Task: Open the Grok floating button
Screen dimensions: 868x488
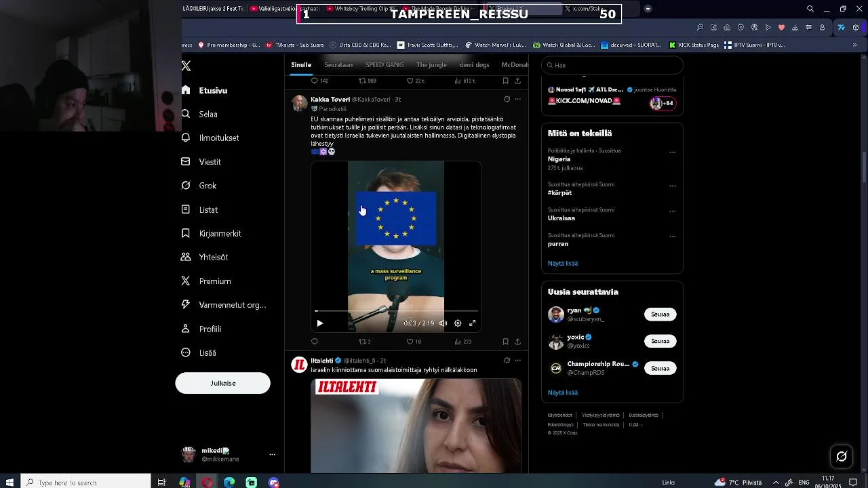Action: tap(842, 457)
